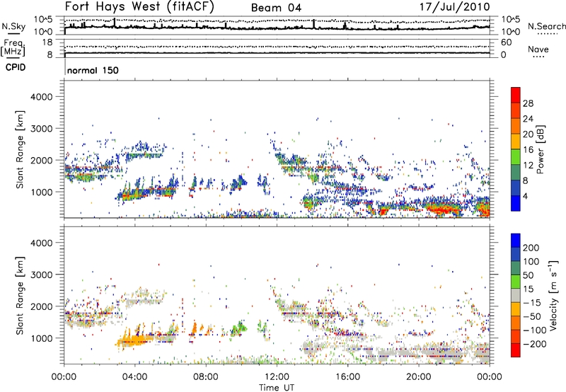Click the "Fort Hays West (fitACF)" plot title
This screenshot has width=566, height=392.
coord(139,7)
